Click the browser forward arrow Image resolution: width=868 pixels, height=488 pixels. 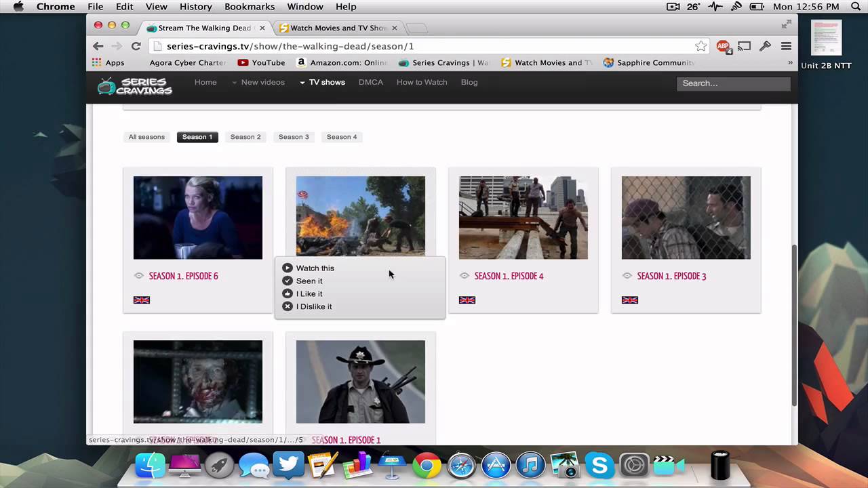117,46
